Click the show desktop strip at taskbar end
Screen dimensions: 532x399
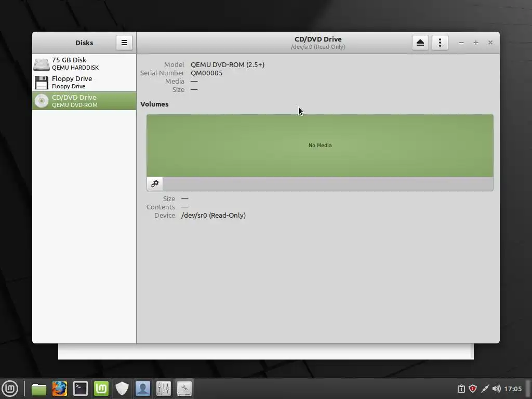(x=528, y=389)
